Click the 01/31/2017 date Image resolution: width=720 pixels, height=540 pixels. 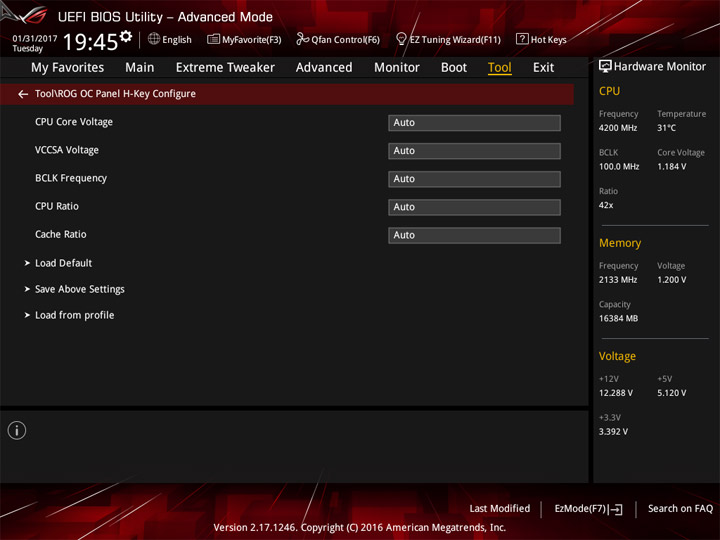click(x=34, y=39)
